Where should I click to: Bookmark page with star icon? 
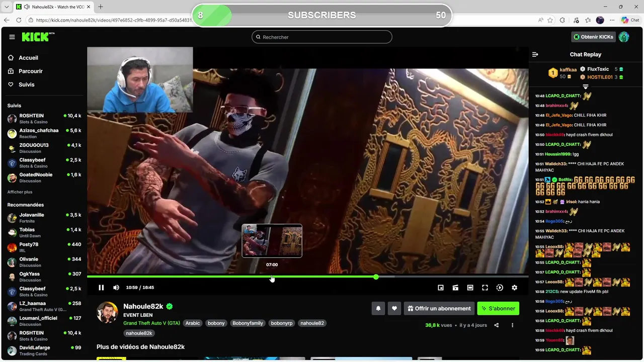click(x=550, y=20)
